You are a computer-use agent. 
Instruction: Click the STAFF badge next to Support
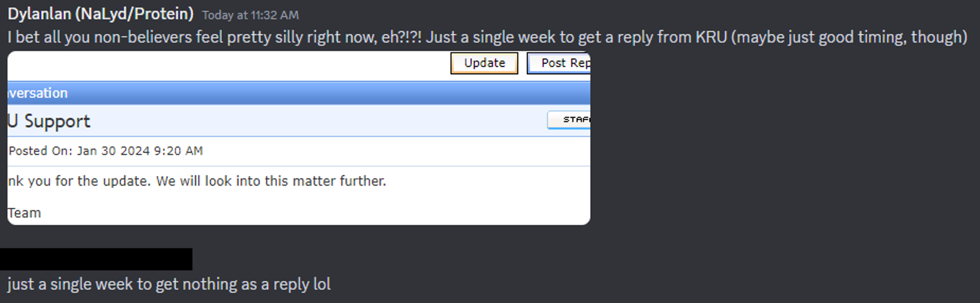(x=569, y=120)
